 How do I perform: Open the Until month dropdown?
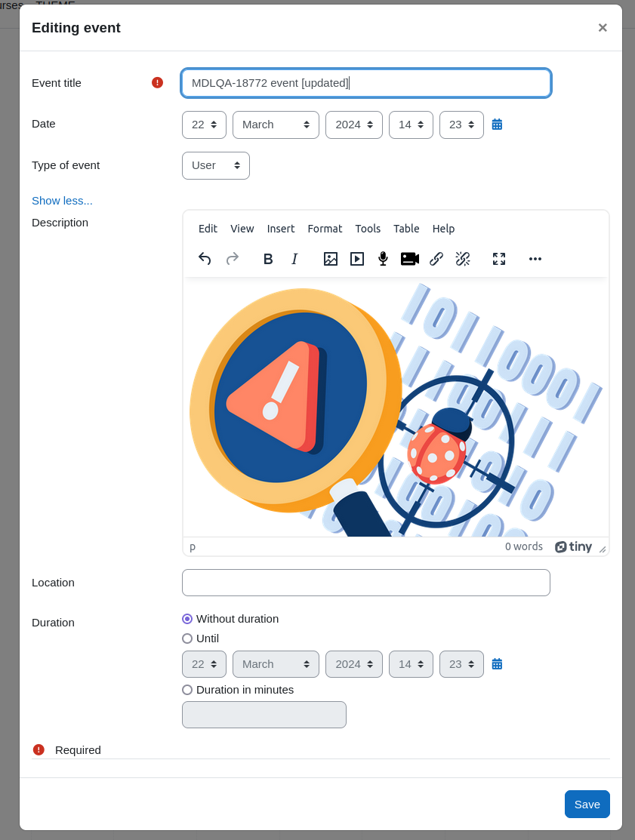[276, 664]
